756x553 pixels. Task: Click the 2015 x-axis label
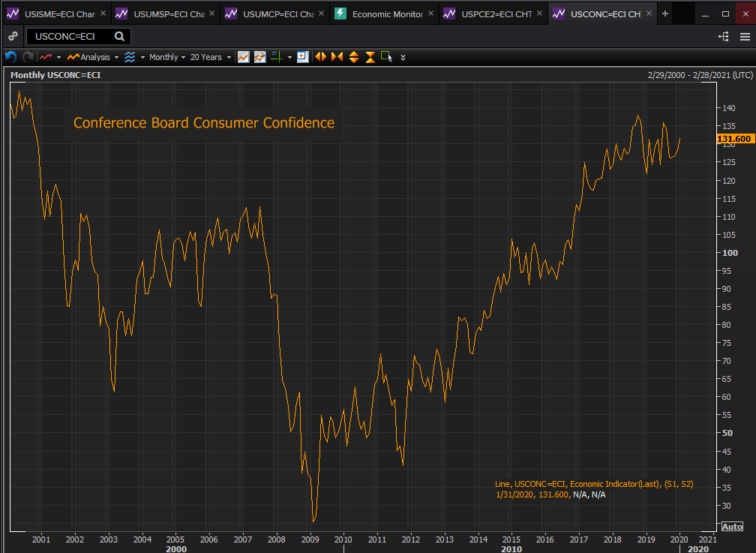point(511,539)
